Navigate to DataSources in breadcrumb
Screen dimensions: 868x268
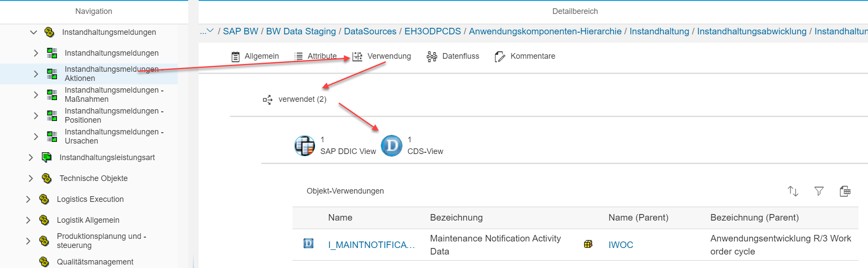click(370, 31)
